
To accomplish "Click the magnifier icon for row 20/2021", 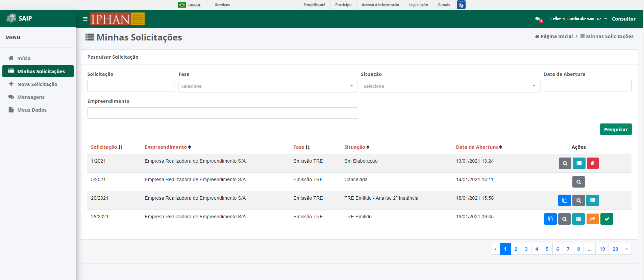I will tap(578, 200).
